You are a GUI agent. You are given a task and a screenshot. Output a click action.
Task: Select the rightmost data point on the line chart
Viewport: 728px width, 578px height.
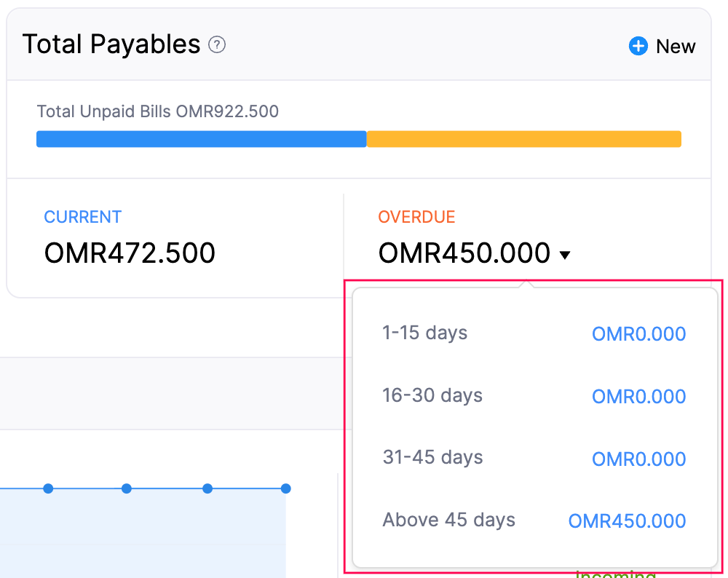[x=286, y=488]
